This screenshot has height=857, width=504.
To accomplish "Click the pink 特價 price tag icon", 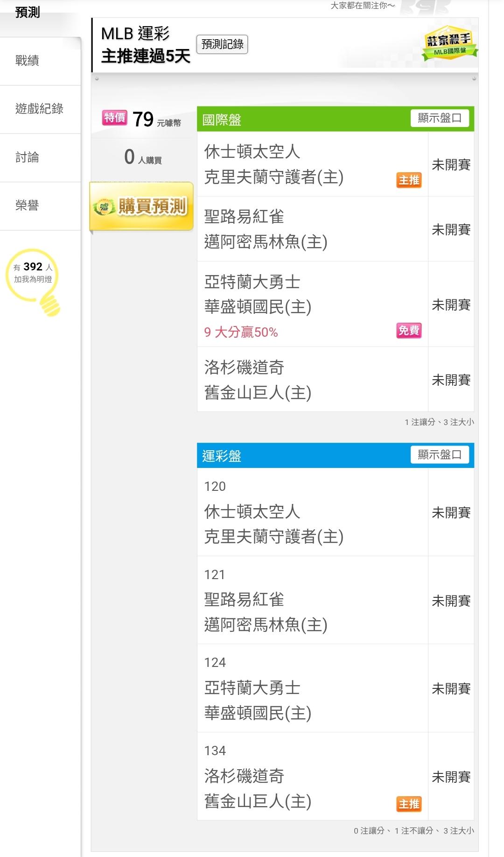I will click(x=114, y=118).
